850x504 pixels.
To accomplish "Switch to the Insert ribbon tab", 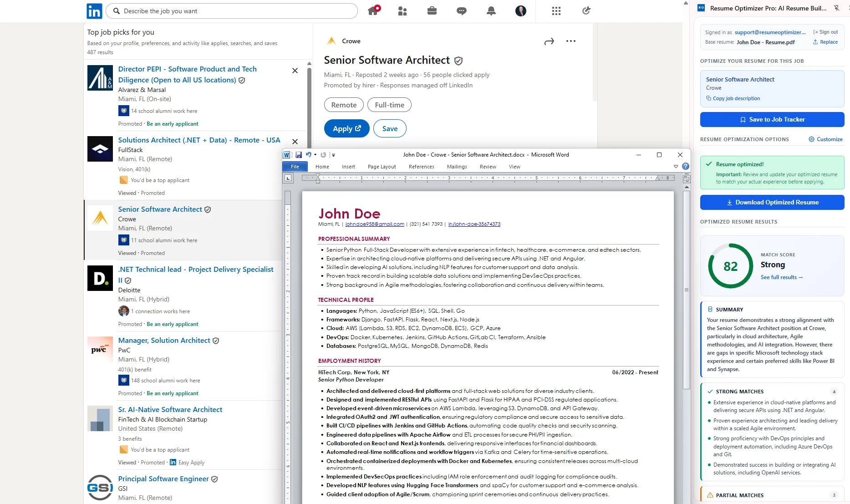I will pyautogui.click(x=348, y=167).
